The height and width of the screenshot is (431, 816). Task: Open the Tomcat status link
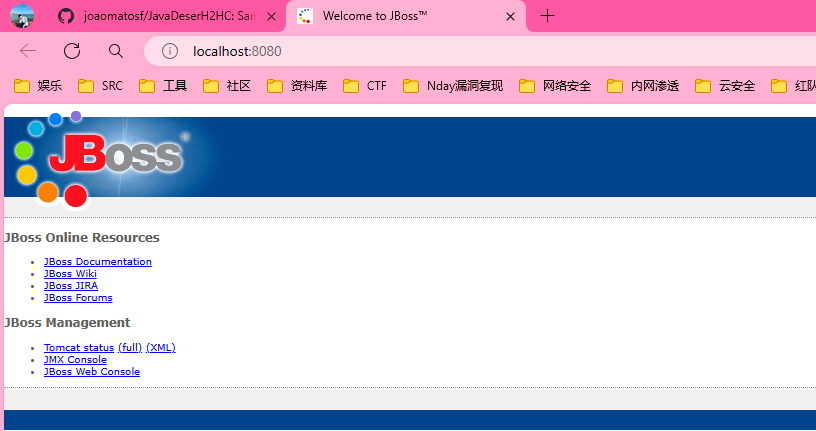click(79, 348)
